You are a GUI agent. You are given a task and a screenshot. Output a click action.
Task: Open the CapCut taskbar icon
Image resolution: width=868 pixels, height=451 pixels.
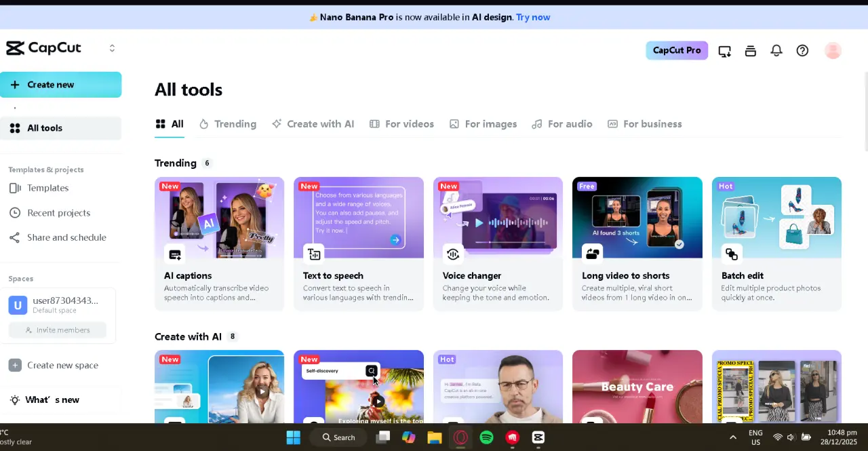tap(538, 437)
